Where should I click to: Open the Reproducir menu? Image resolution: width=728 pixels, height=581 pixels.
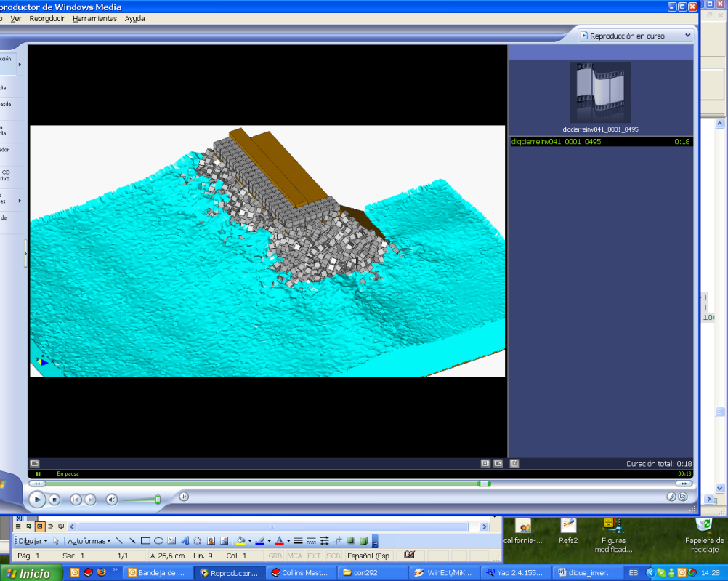(47, 19)
